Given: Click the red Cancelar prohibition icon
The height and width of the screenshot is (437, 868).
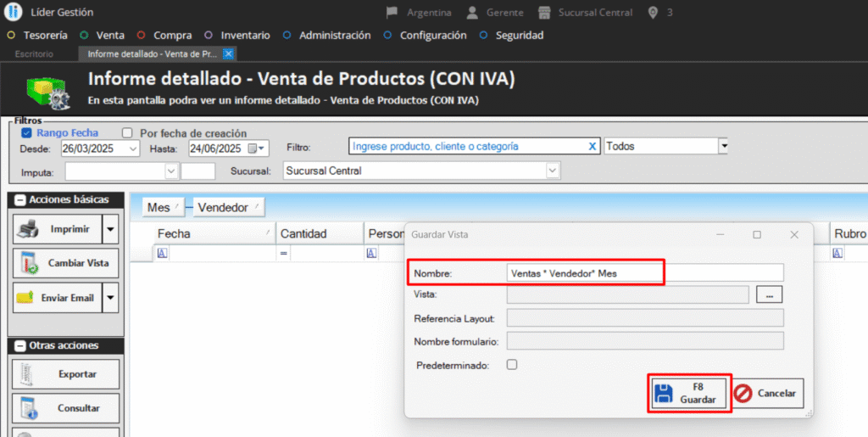Looking at the screenshot, I should click(x=743, y=394).
